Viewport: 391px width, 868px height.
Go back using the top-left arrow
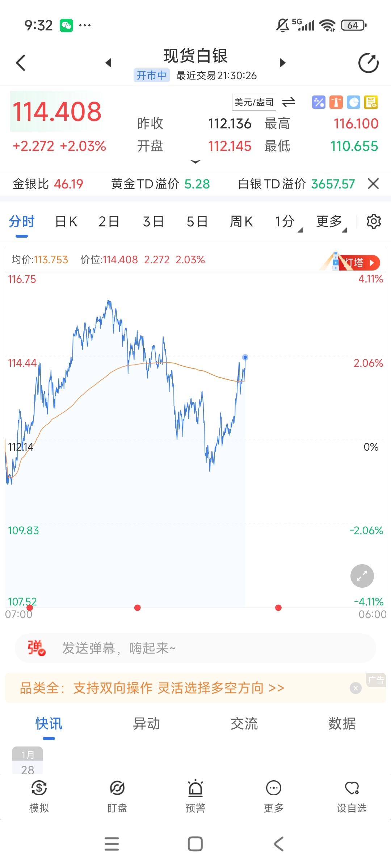[x=21, y=63]
